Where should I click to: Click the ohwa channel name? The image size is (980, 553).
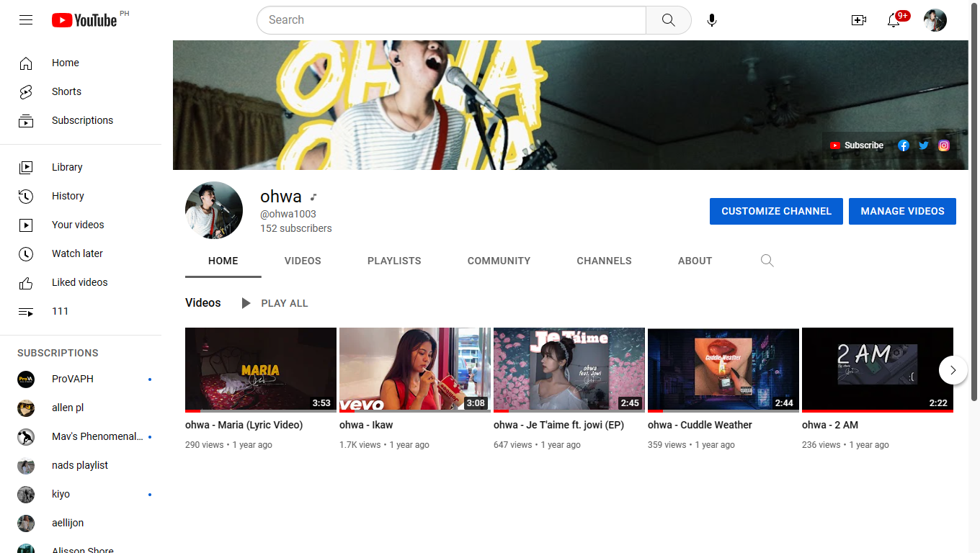pyautogui.click(x=281, y=196)
